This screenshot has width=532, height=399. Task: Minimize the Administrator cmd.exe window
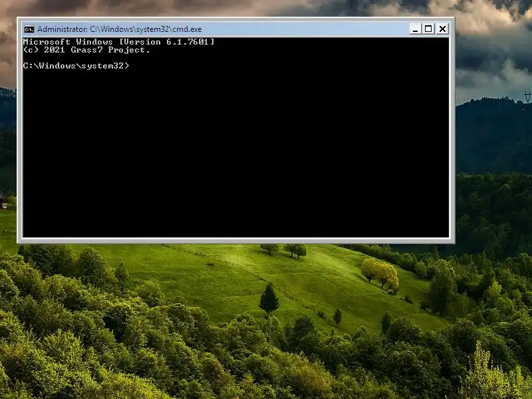pyautogui.click(x=415, y=29)
